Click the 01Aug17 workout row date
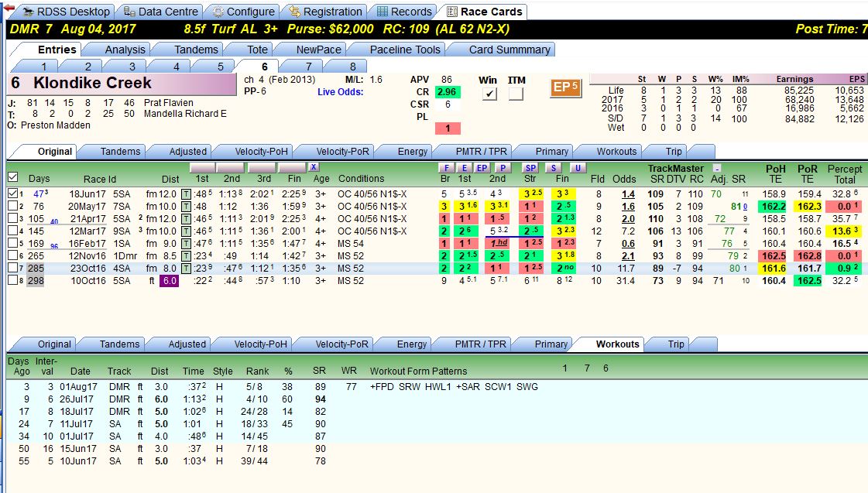Image resolution: width=868 pixels, height=493 pixels. pos(79,387)
